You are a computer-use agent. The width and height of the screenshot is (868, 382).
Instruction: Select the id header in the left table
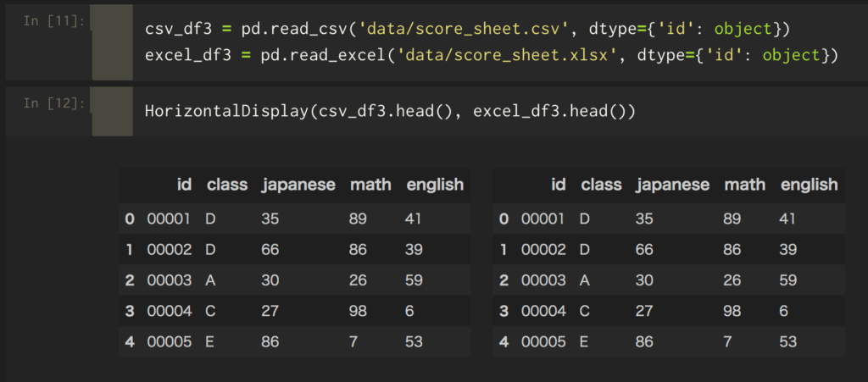click(184, 185)
